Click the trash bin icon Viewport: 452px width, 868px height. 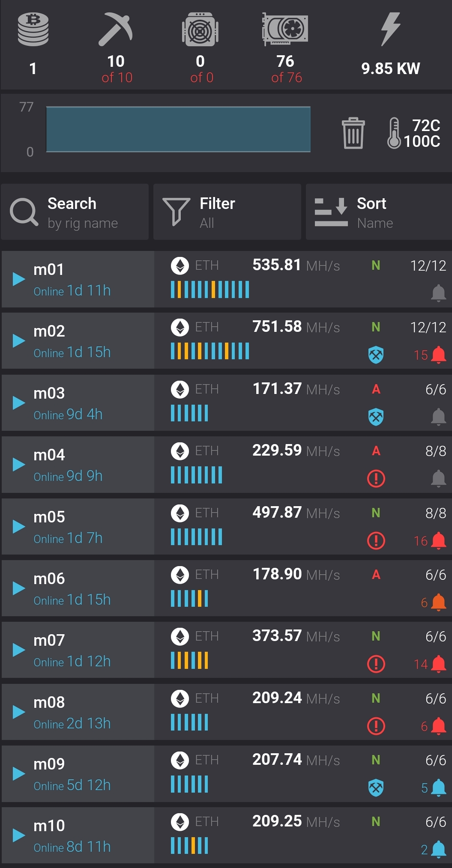(353, 133)
